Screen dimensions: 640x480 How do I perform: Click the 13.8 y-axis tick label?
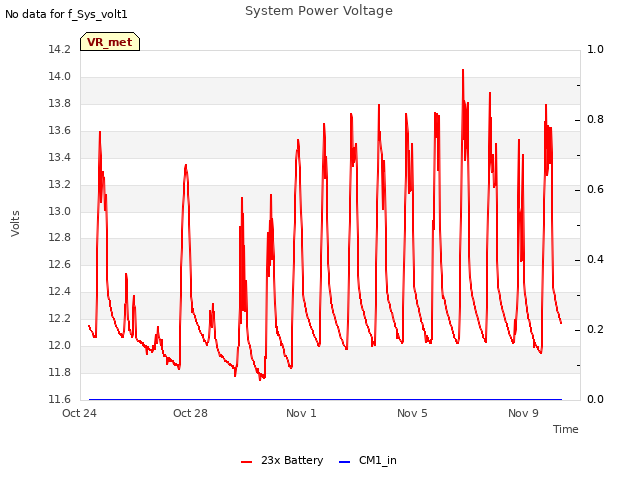tap(60, 103)
